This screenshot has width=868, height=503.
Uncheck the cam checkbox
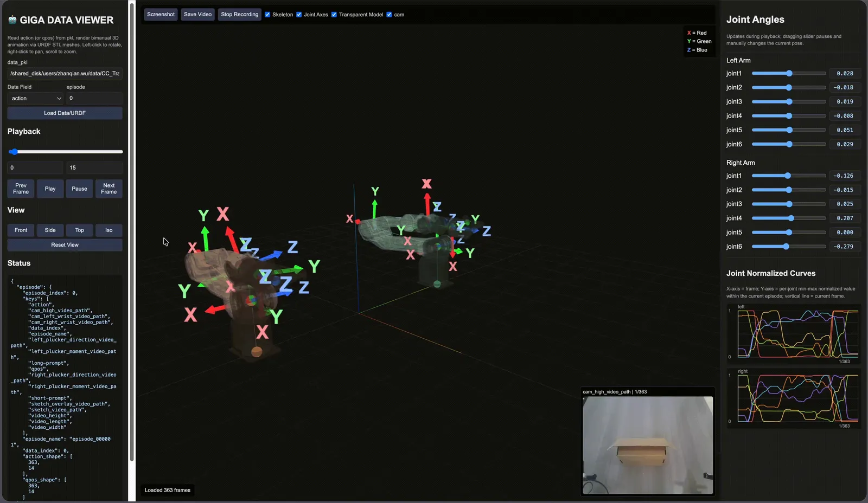(x=389, y=15)
